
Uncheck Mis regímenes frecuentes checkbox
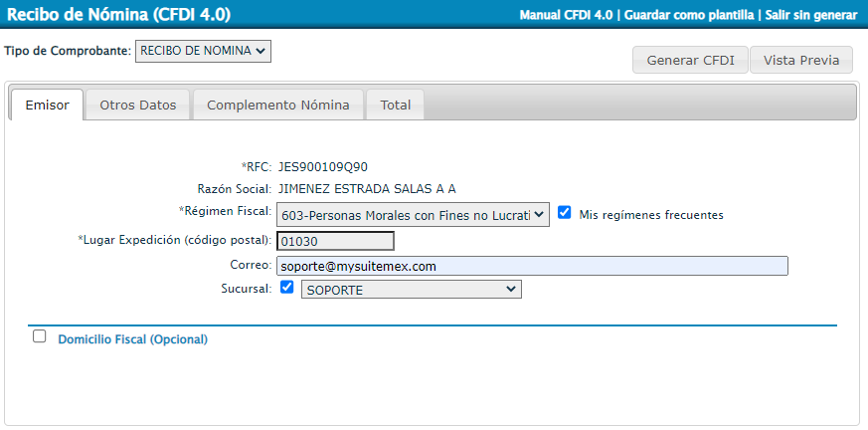tap(565, 213)
